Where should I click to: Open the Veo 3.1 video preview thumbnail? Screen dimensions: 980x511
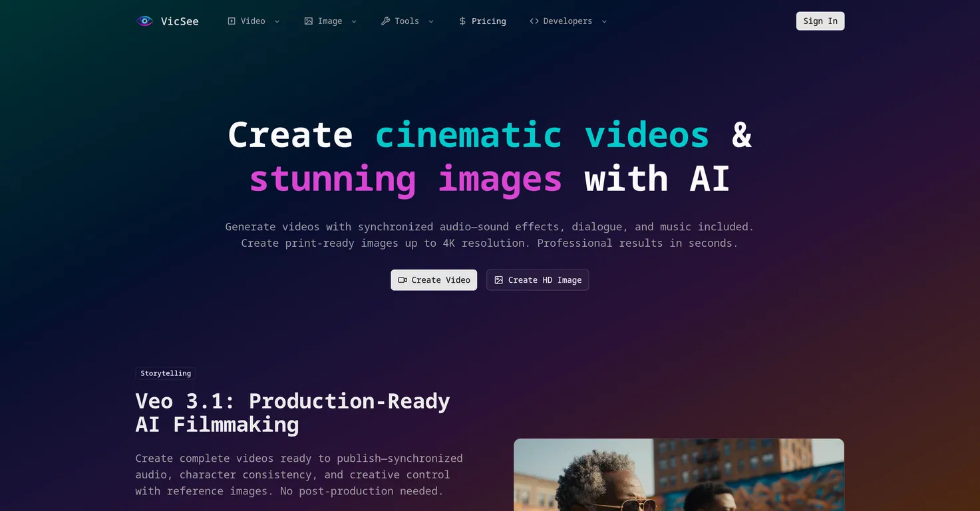pyautogui.click(x=679, y=474)
